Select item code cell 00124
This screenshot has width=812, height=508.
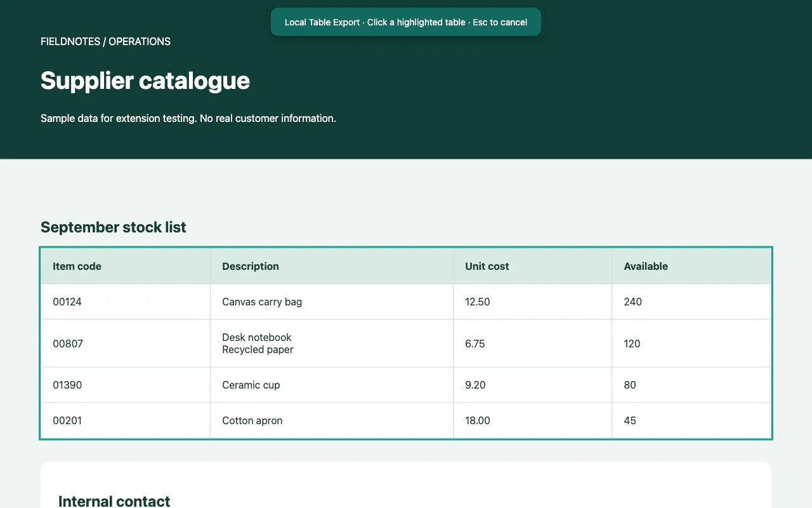click(126, 302)
